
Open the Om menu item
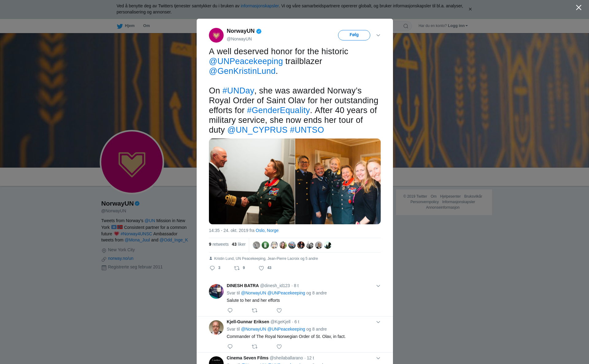click(146, 26)
